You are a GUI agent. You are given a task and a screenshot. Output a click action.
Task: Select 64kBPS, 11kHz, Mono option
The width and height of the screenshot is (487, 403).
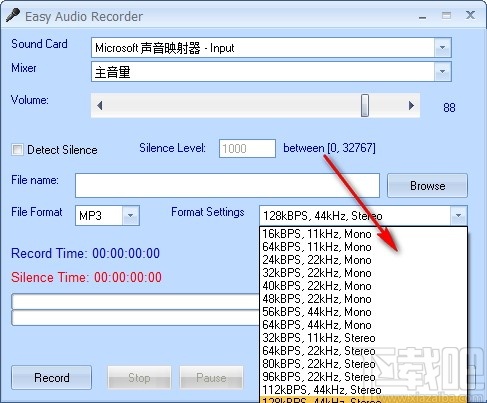point(364,247)
